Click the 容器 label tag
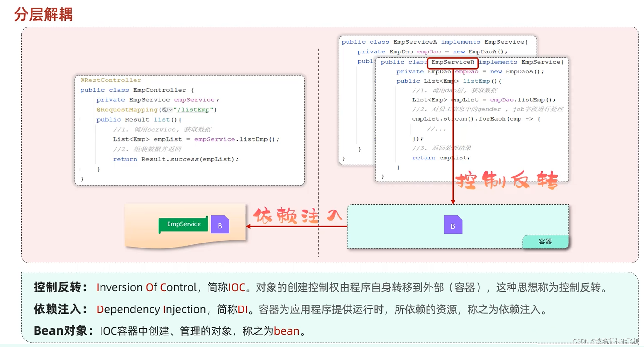Screen dimensions: 644x347 coord(545,242)
